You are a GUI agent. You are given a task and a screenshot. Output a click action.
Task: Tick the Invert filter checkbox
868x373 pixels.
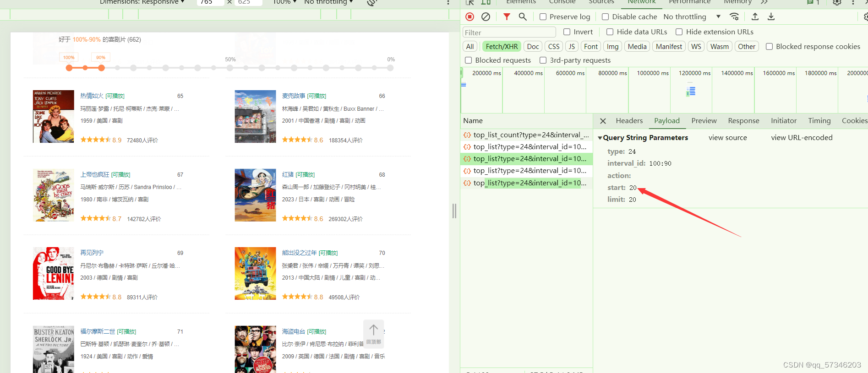tap(567, 32)
